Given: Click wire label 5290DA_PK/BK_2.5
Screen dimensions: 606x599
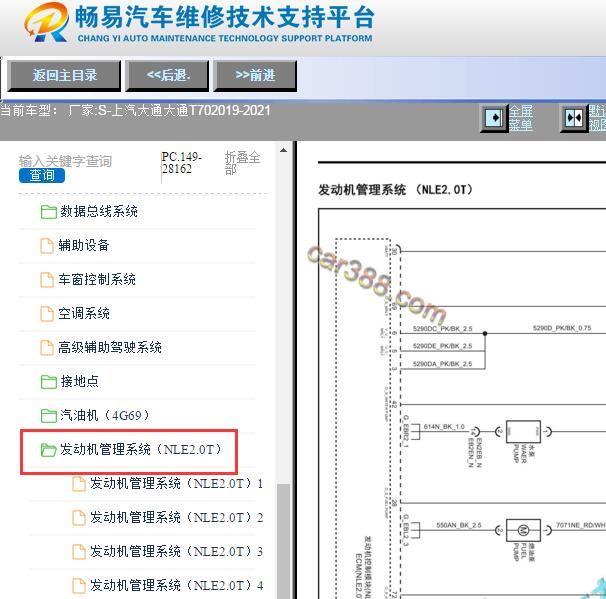Looking at the screenshot, I should tap(443, 364).
